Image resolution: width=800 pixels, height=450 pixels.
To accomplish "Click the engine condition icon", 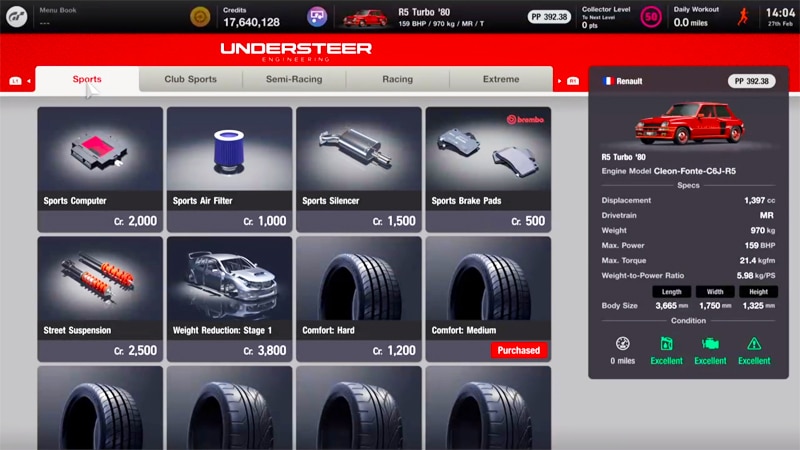I will (x=710, y=343).
